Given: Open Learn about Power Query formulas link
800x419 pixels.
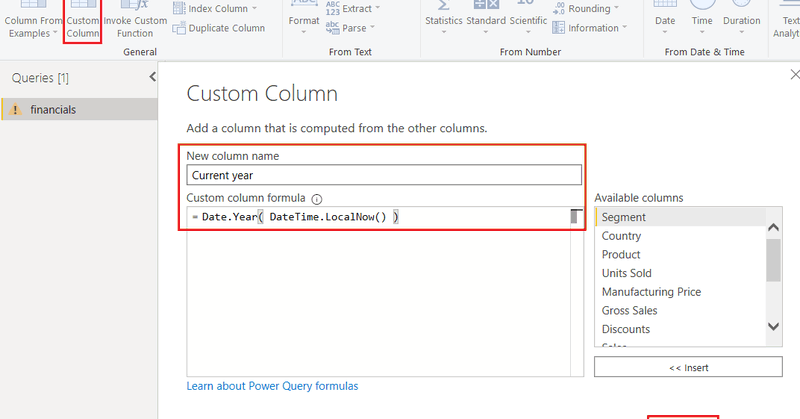Looking at the screenshot, I should click(x=272, y=386).
